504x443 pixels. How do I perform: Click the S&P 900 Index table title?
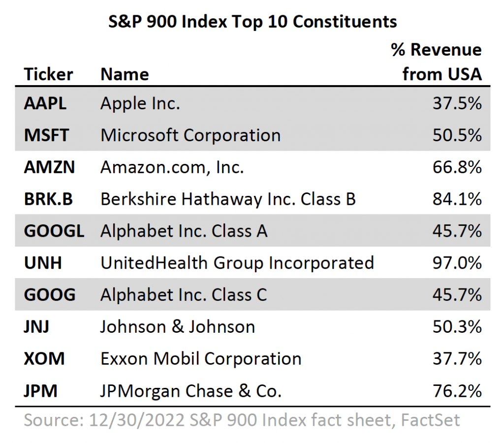click(252, 22)
